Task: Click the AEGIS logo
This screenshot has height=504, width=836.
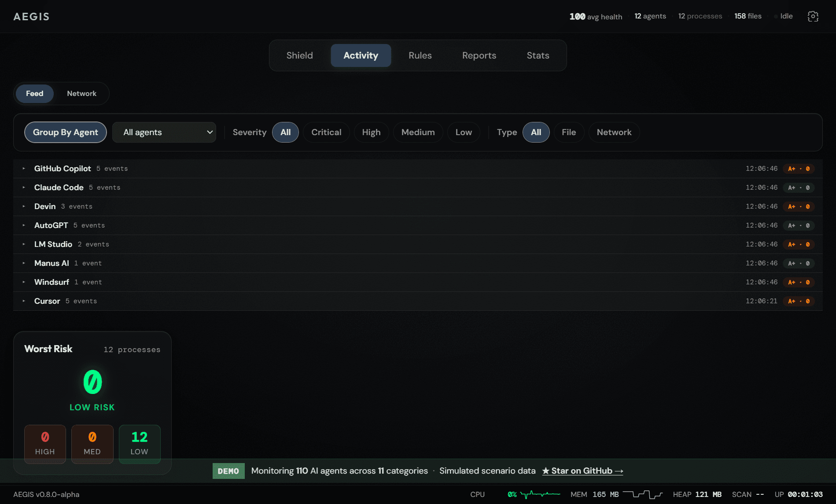Action: (31, 16)
